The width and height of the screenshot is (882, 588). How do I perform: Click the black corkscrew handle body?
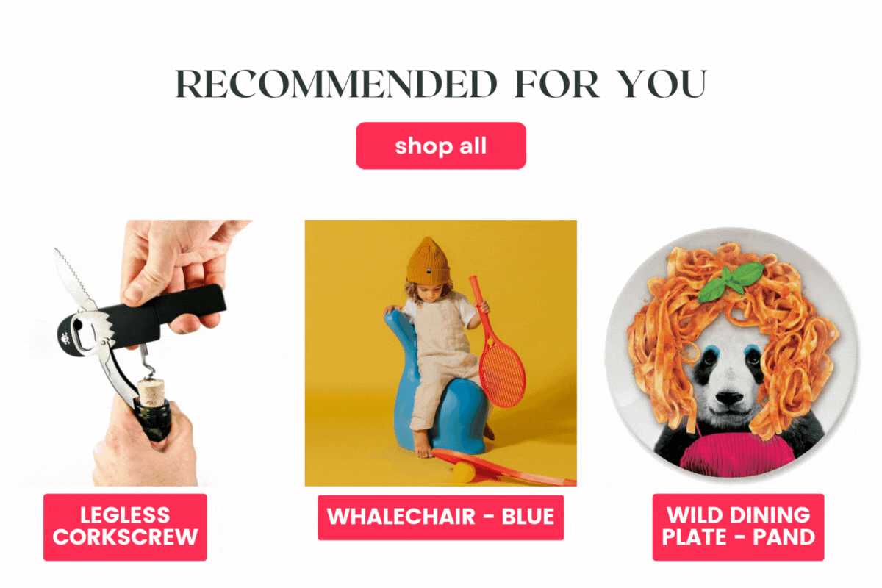pos(169,309)
